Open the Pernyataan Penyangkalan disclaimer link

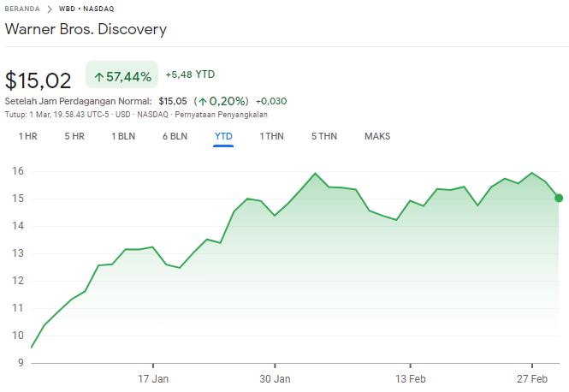(x=221, y=115)
